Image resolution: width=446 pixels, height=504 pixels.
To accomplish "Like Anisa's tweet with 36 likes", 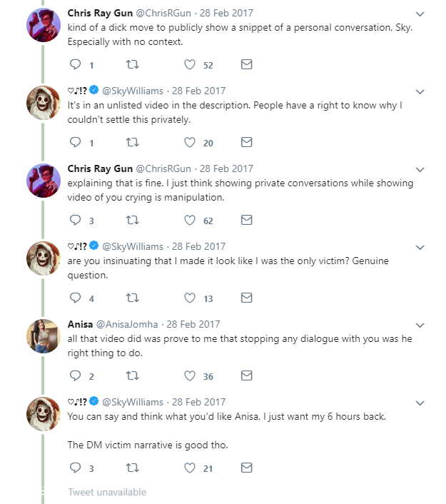I will click(x=190, y=376).
